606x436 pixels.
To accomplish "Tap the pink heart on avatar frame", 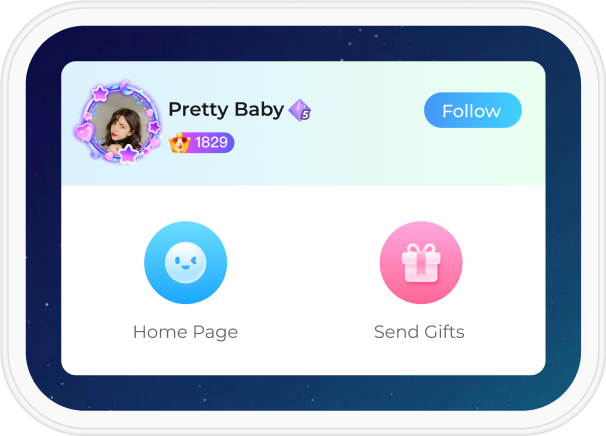I will pos(84,132).
